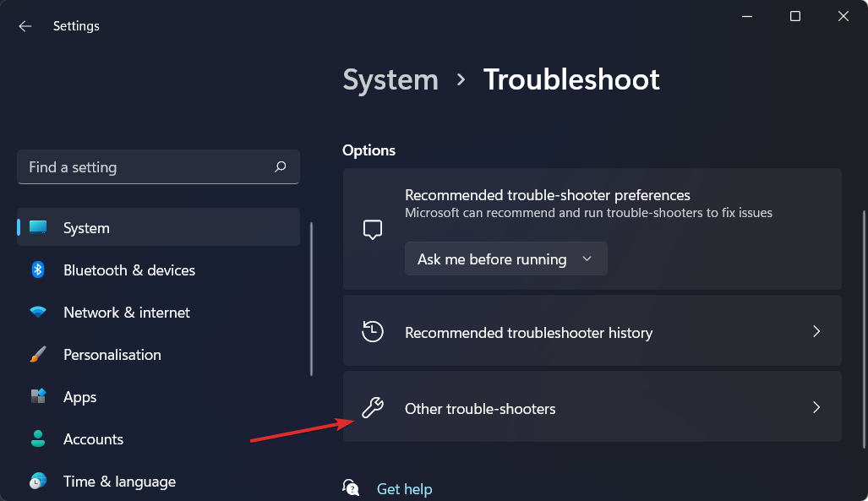Click Troubleshoot in the breadcrumb
The height and width of the screenshot is (501, 868).
[571, 79]
